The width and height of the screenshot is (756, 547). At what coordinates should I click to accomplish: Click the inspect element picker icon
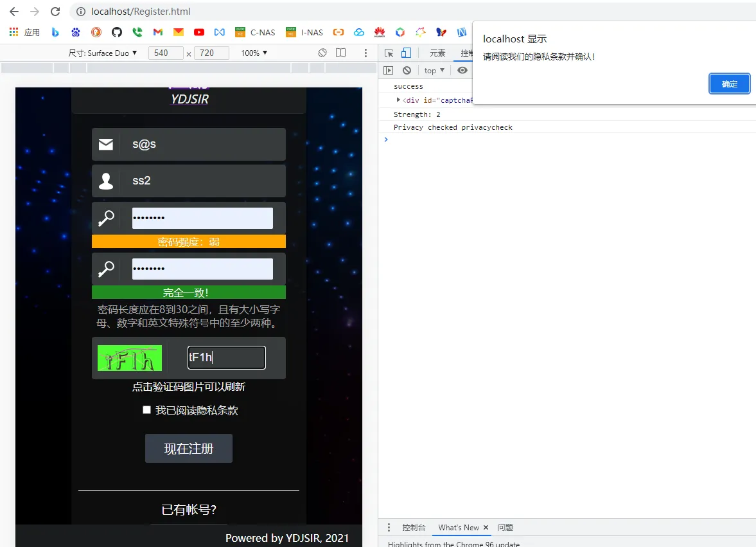tap(389, 53)
